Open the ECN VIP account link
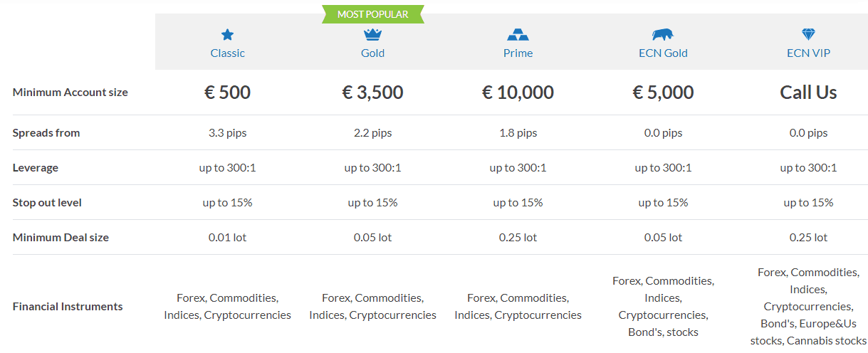The width and height of the screenshot is (868, 353). [808, 53]
